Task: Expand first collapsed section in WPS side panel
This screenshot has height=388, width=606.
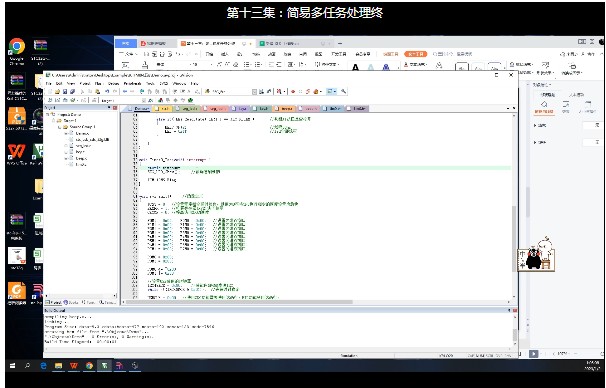Action: [x=535, y=125]
